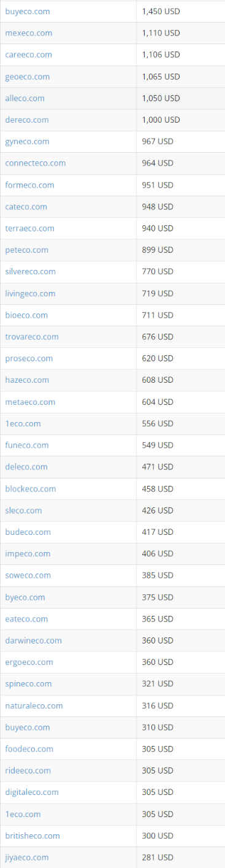Open metaeco.com listing

(x=30, y=402)
